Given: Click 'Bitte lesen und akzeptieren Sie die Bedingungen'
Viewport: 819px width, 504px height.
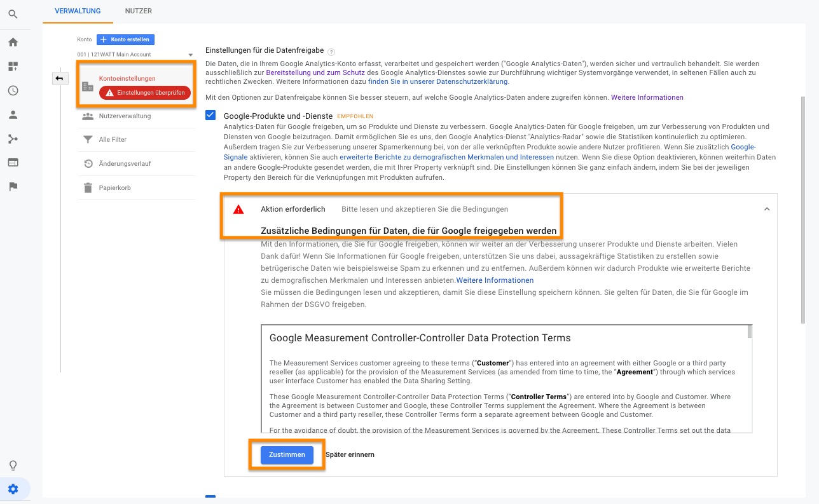Looking at the screenshot, I should point(425,209).
